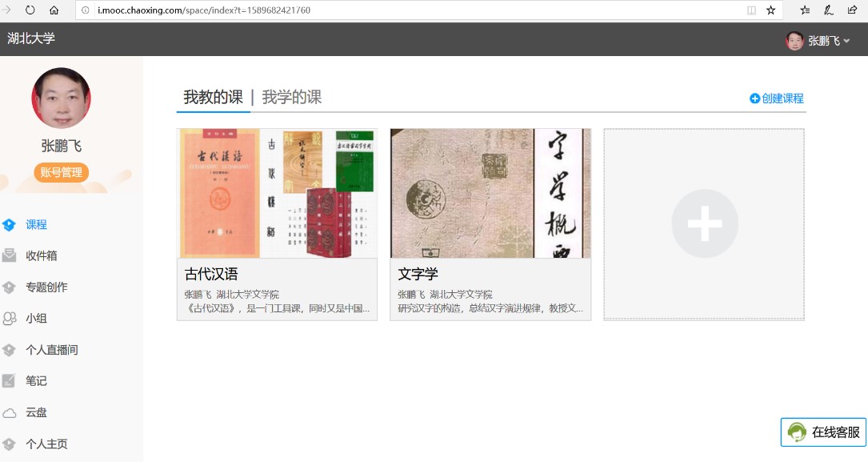Open 云盘 cloud drive icon
This screenshot has height=462, width=868.
point(10,413)
